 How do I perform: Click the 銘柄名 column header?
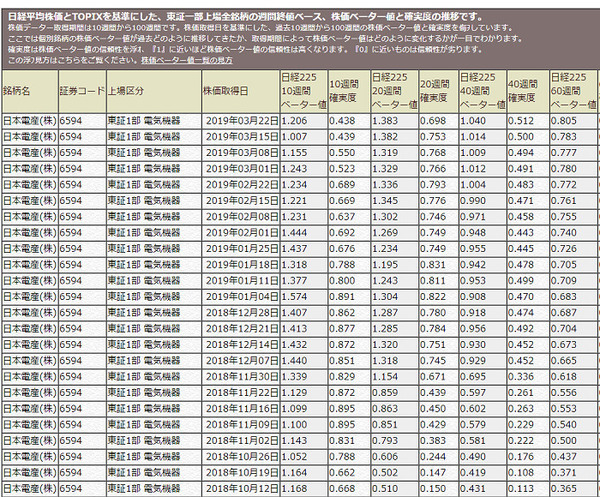(30, 91)
